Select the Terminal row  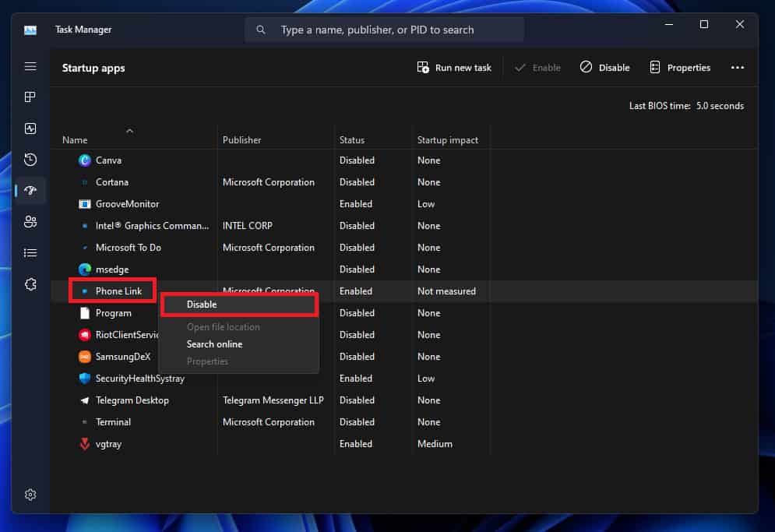pos(404,421)
